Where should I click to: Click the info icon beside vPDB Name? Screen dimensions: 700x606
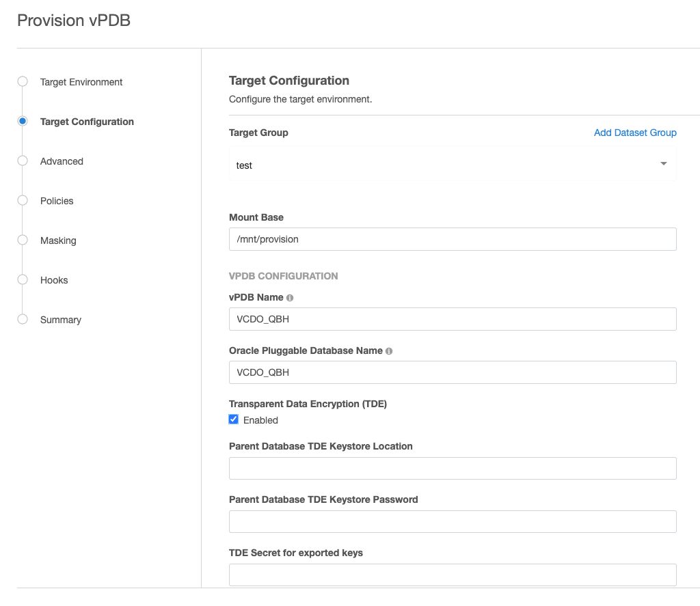[x=288, y=297]
